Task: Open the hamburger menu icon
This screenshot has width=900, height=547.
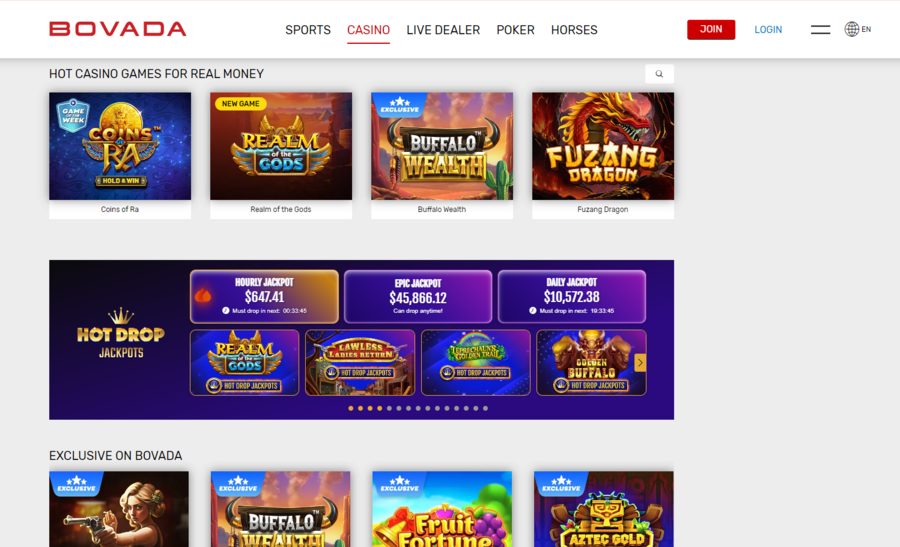Action: pyautogui.click(x=820, y=29)
